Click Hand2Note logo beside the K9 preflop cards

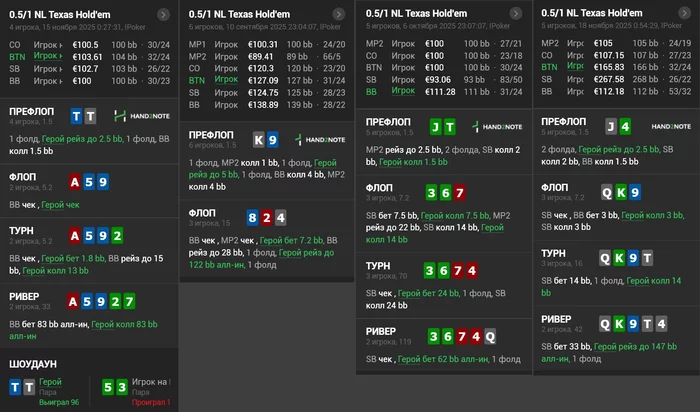pos(320,140)
